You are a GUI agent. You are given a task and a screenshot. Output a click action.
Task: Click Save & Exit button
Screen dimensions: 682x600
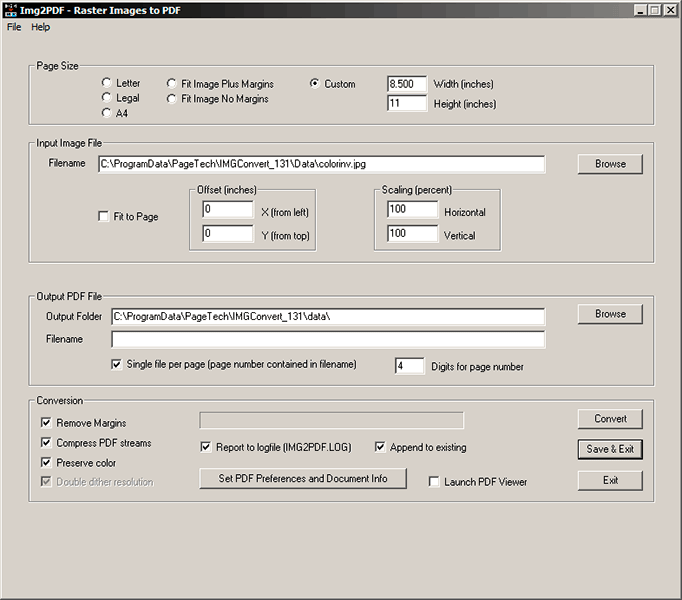click(610, 449)
